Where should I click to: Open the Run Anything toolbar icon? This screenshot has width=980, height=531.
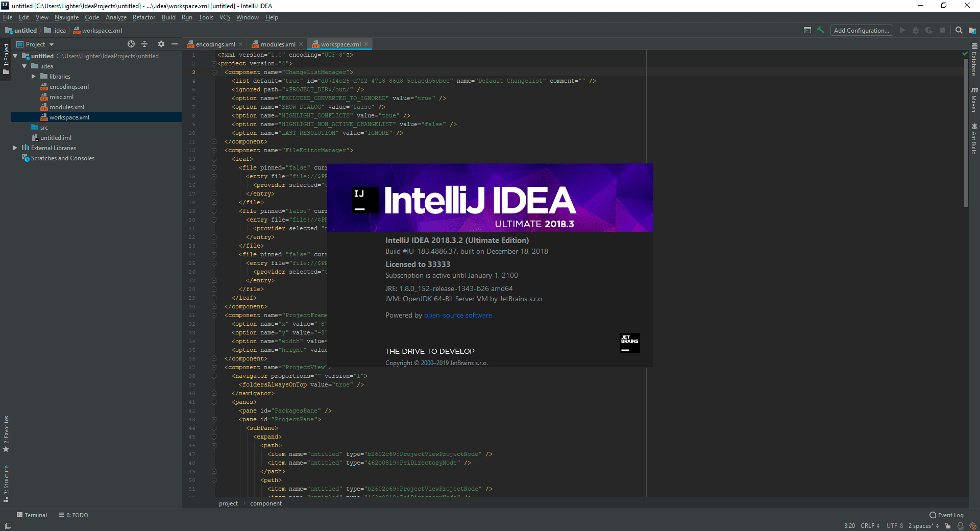coord(807,30)
